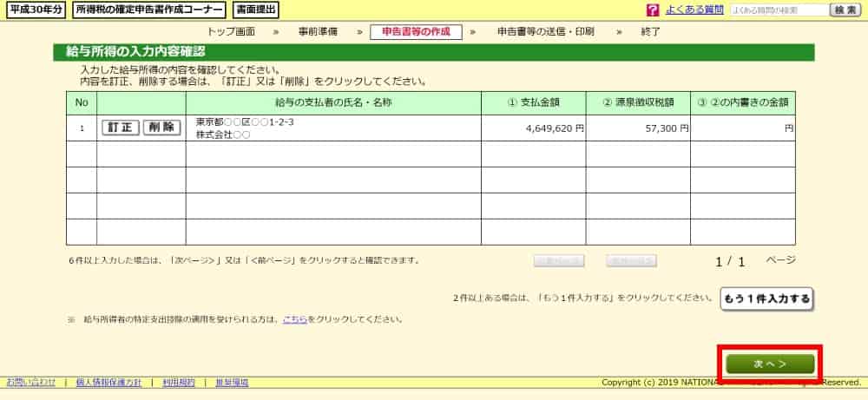Image resolution: width=868 pixels, height=400 pixels.
Task: Open the こちら link for 特定支出控除
Action: (x=294, y=319)
